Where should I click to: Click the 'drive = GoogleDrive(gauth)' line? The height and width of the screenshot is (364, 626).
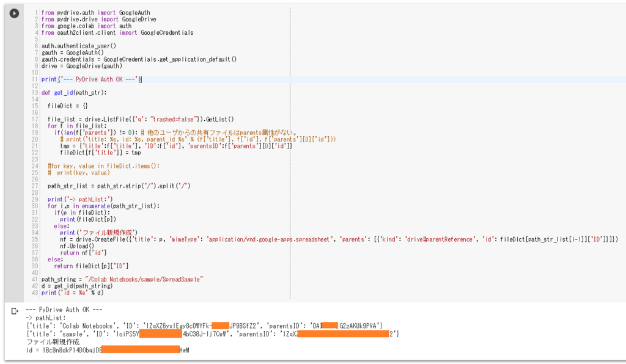82,66
